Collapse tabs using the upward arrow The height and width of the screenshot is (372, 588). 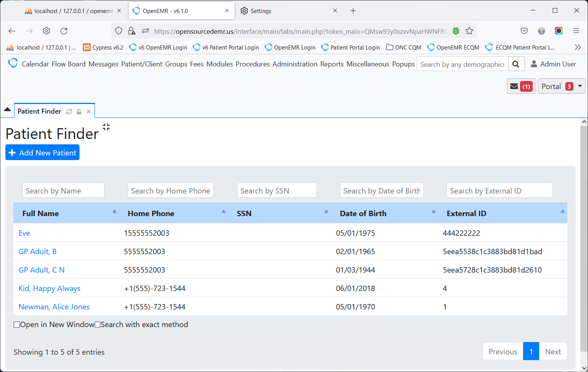[x=7, y=109]
